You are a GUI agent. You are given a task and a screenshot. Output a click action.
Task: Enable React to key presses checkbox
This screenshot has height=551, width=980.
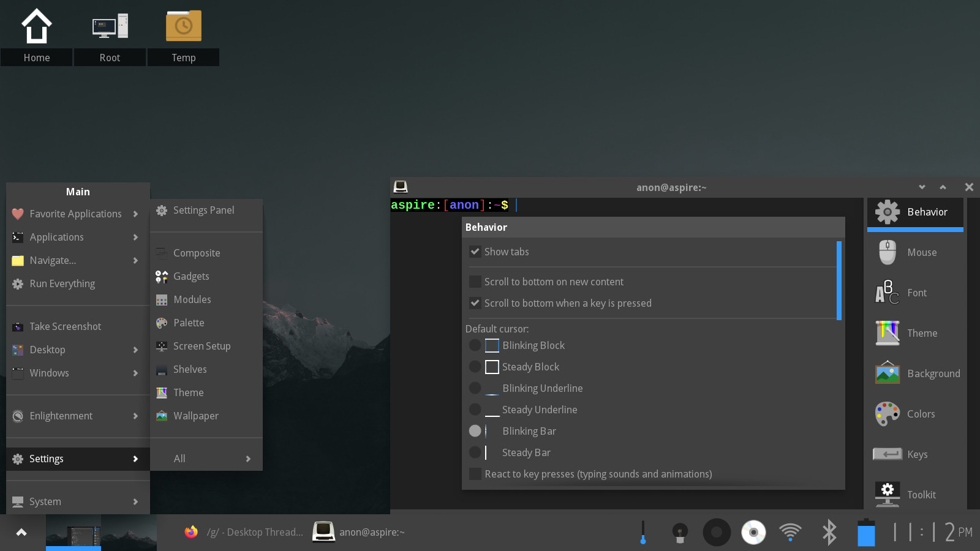475,474
